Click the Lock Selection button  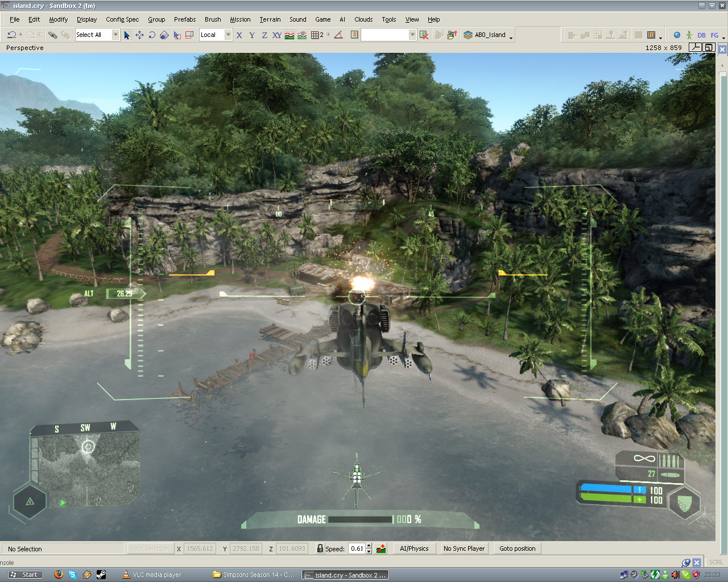(x=150, y=548)
